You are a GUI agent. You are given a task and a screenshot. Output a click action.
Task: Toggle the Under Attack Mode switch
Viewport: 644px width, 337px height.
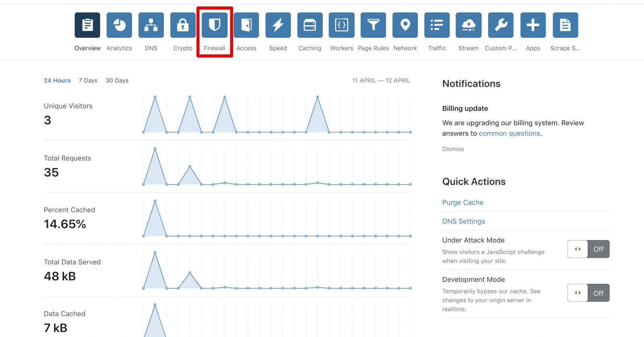[588, 249]
